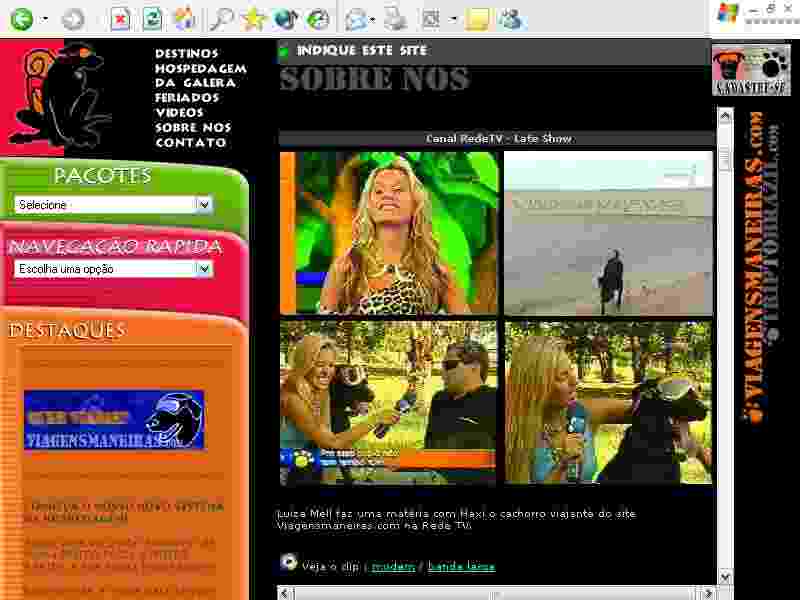
Task: Open the Media globe icon
Action: (285, 19)
